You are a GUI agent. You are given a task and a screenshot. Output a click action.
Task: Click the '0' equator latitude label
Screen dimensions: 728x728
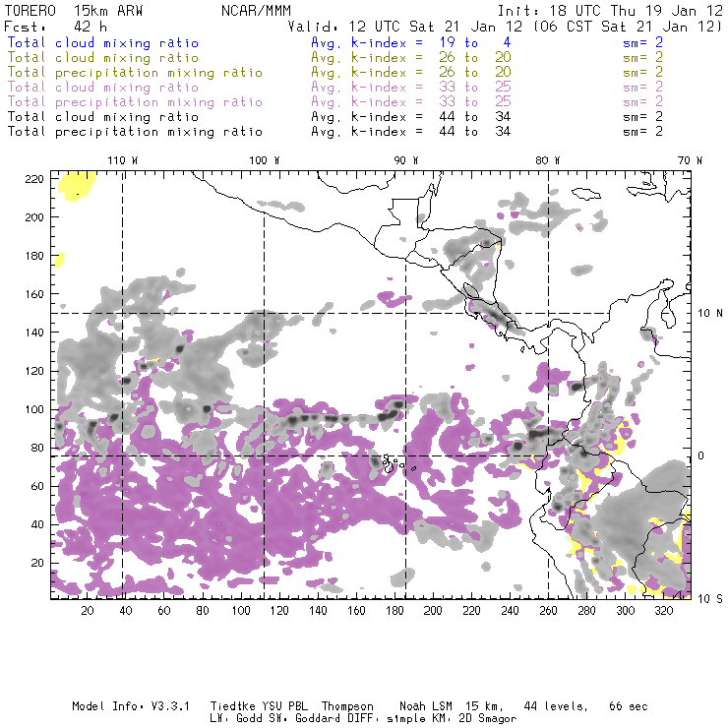point(701,455)
